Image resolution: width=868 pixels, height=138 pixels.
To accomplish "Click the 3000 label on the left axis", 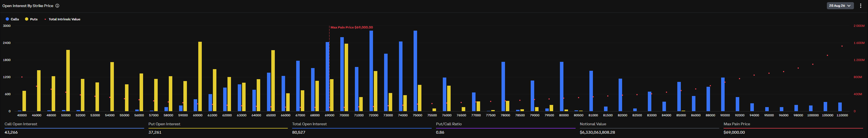I will coord(7,26).
